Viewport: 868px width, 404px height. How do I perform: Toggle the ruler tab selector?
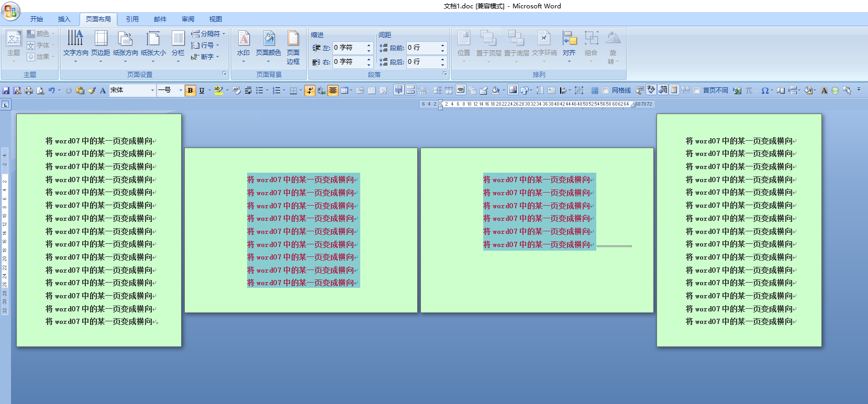pyautogui.click(x=5, y=105)
